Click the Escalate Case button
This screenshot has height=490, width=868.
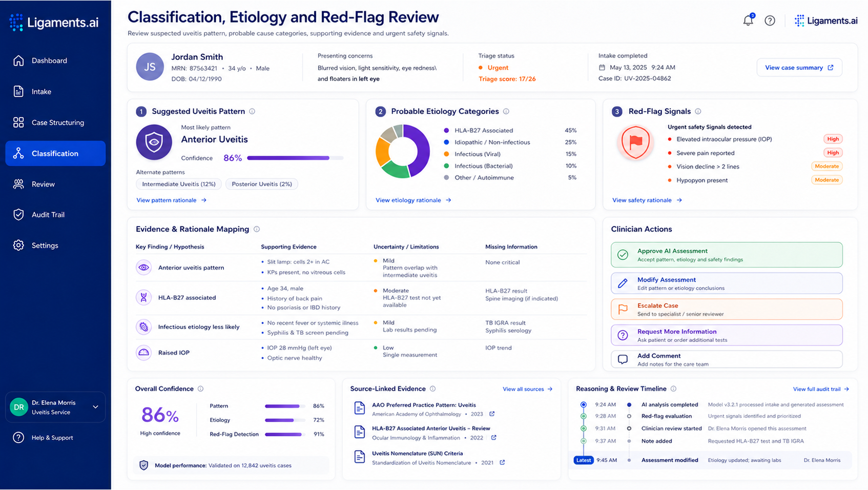pos(727,309)
